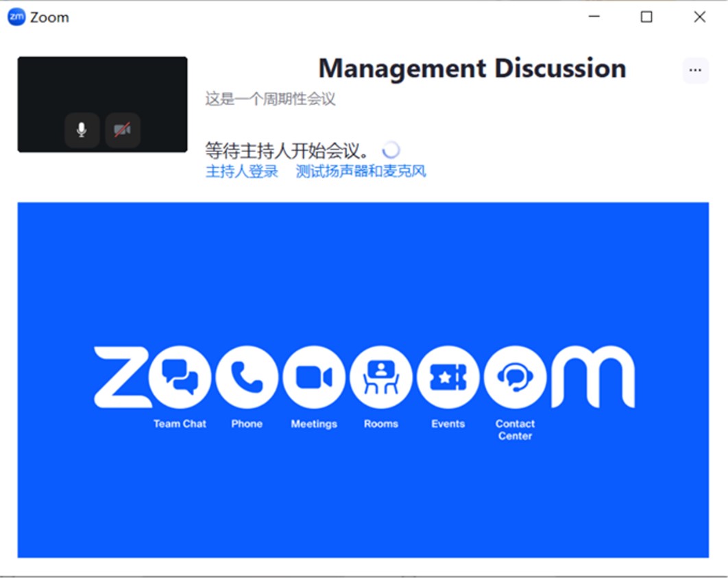The width and height of the screenshot is (728, 578).
Task: Open 测试扬声器和麦克风 to test audio devices
Action: [x=359, y=171]
